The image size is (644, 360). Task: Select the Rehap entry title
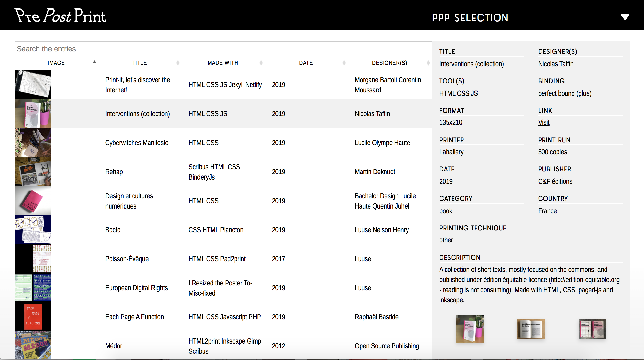click(114, 172)
